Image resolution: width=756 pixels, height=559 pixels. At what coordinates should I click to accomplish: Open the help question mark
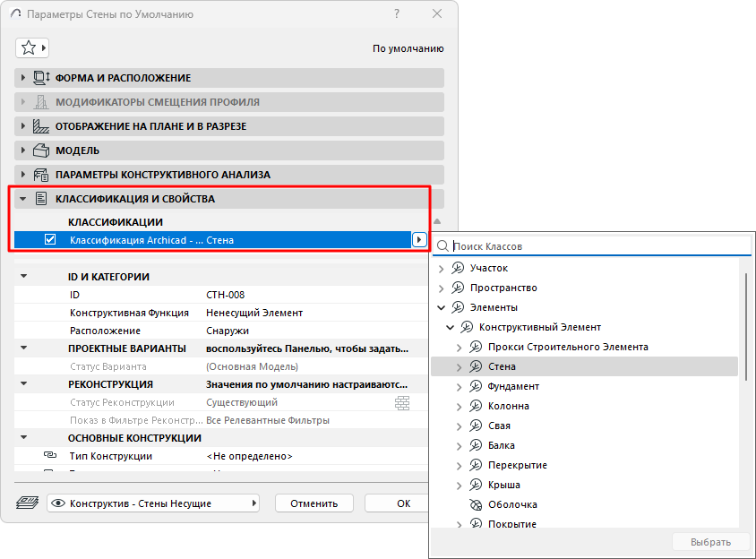point(397,14)
